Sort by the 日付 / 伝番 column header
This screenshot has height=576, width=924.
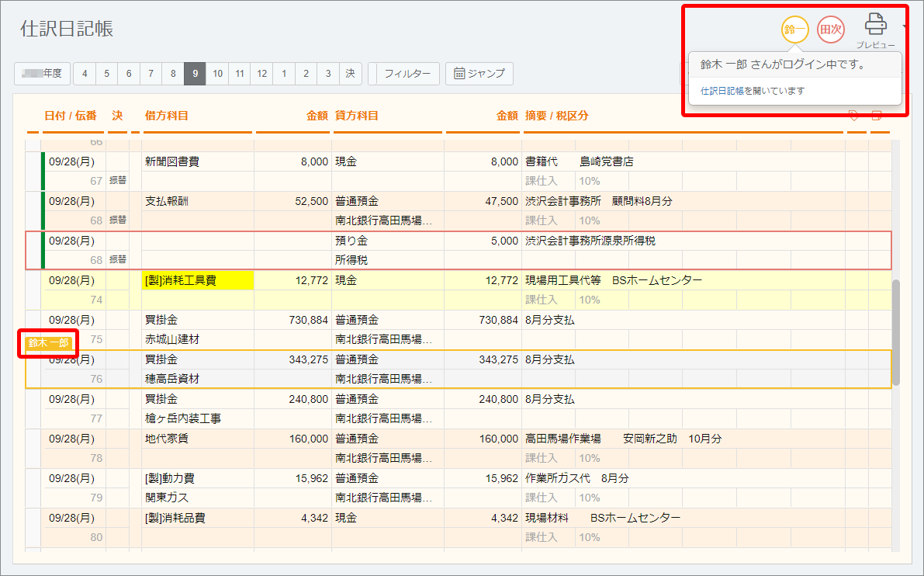pos(71,116)
